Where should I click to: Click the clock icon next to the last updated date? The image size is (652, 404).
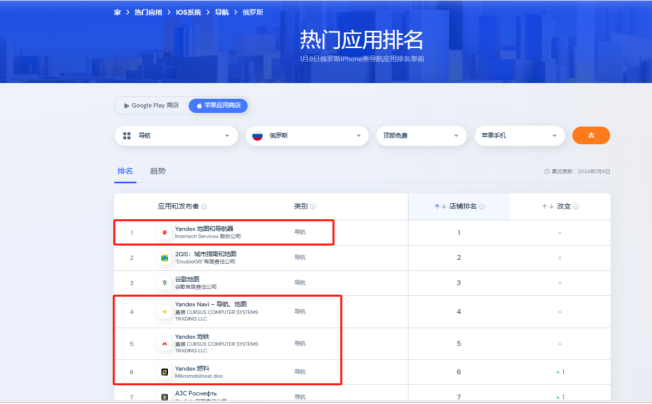(547, 171)
